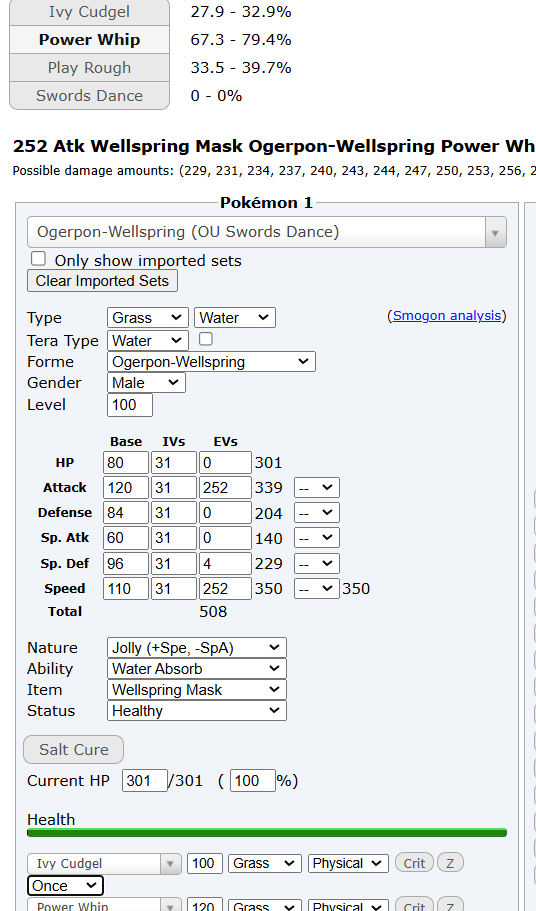Open the Gender dropdown
The height and width of the screenshot is (911, 536).
coord(146,383)
